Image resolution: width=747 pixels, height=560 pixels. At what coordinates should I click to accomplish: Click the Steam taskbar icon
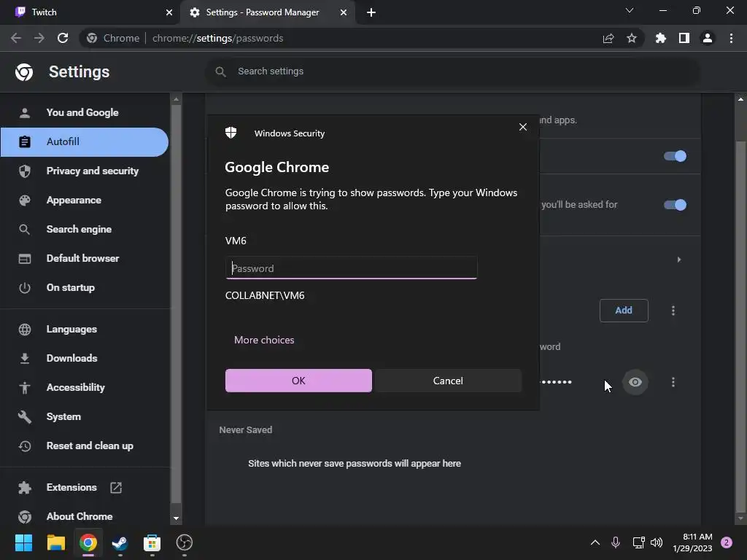coord(120,542)
